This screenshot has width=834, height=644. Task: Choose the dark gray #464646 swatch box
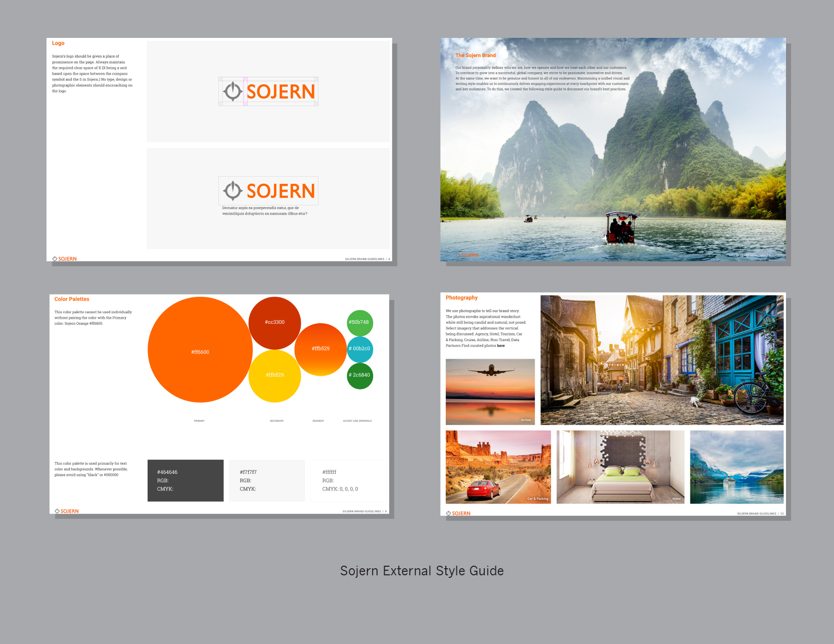click(x=186, y=480)
